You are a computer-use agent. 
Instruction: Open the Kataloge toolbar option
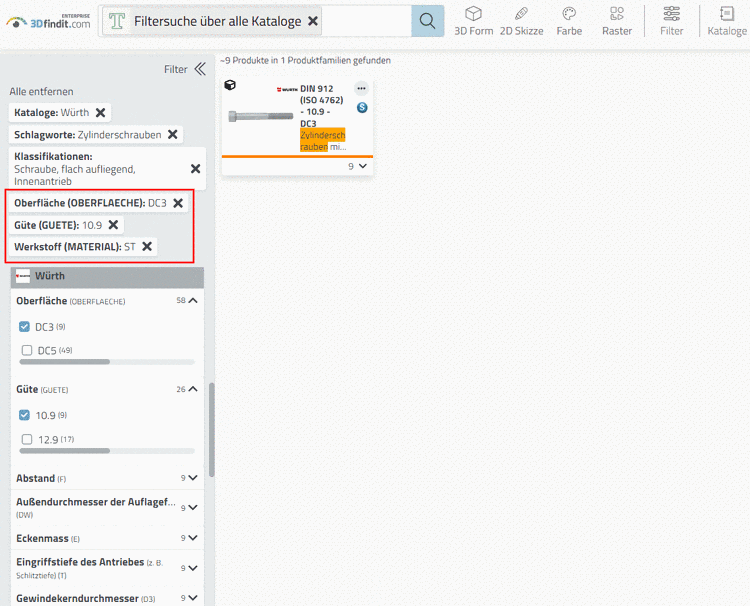[727, 22]
